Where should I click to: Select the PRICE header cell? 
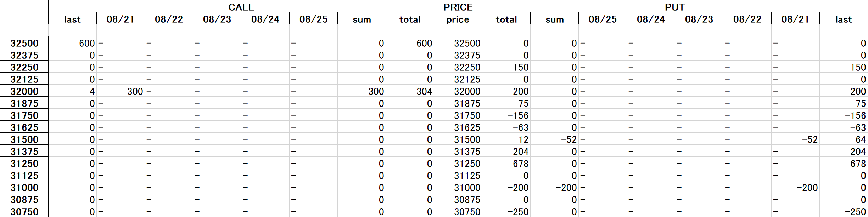pyautogui.click(x=458, y=7)
